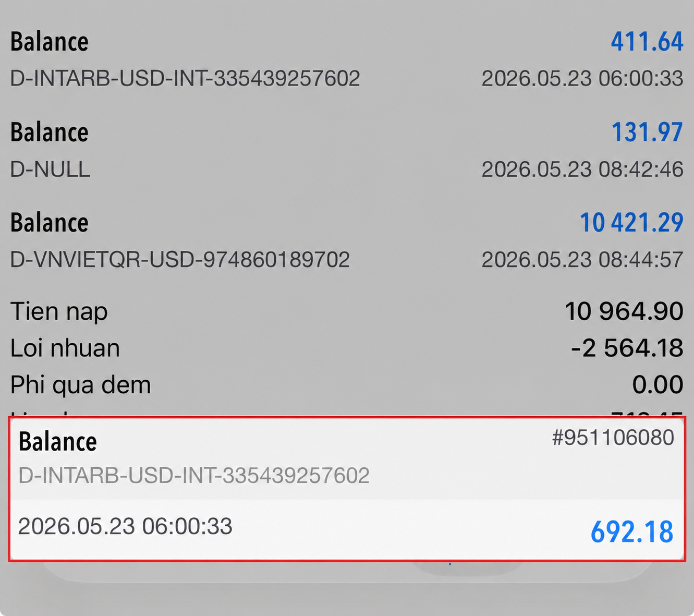The width and height of the screenshot is (694, 616).
Task: Click the 0.00 swap value
Action: click(x=658, y=385)
